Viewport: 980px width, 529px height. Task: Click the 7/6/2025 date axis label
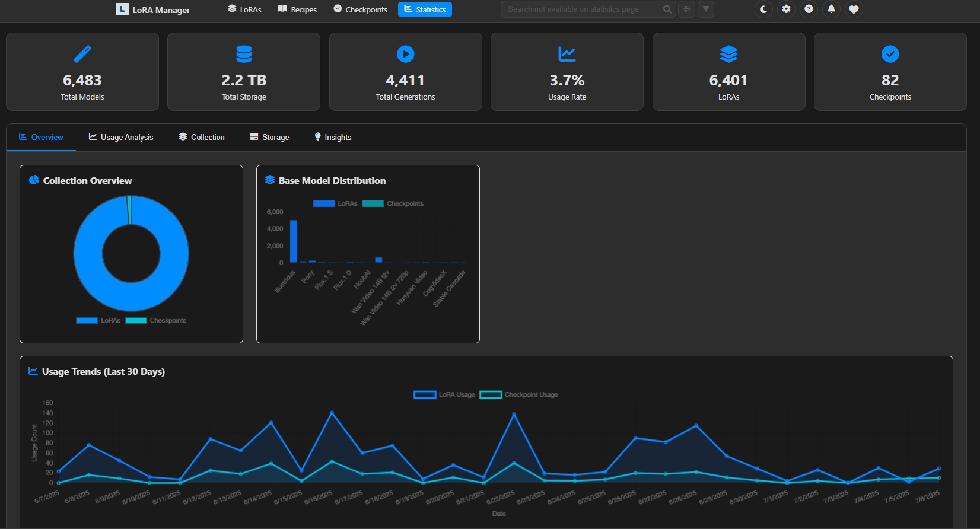pos(927,497)
